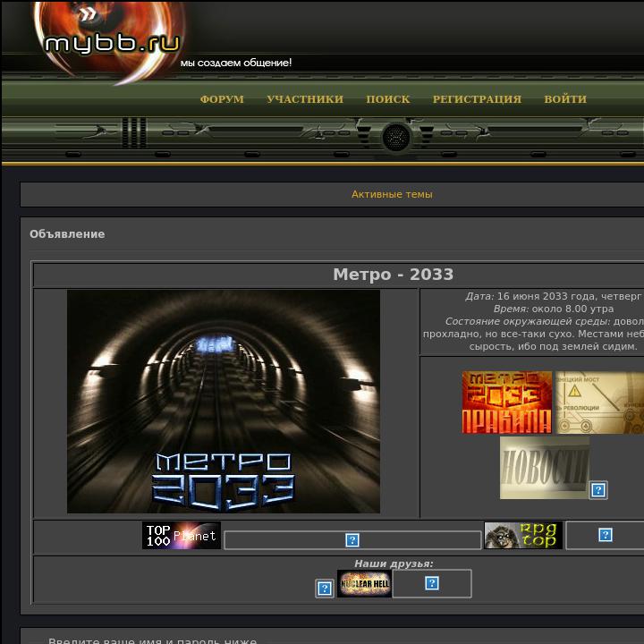Click broken banner right of Nuclear Hell
The width and height of the screenshot is (644, 644).
pyautogui.click(x=432, y=583)
